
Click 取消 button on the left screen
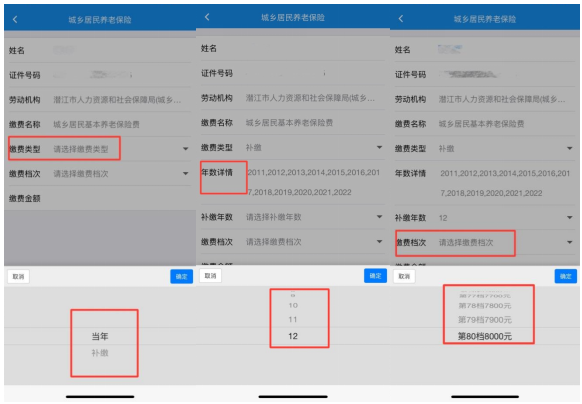click(x=19, y=277)
